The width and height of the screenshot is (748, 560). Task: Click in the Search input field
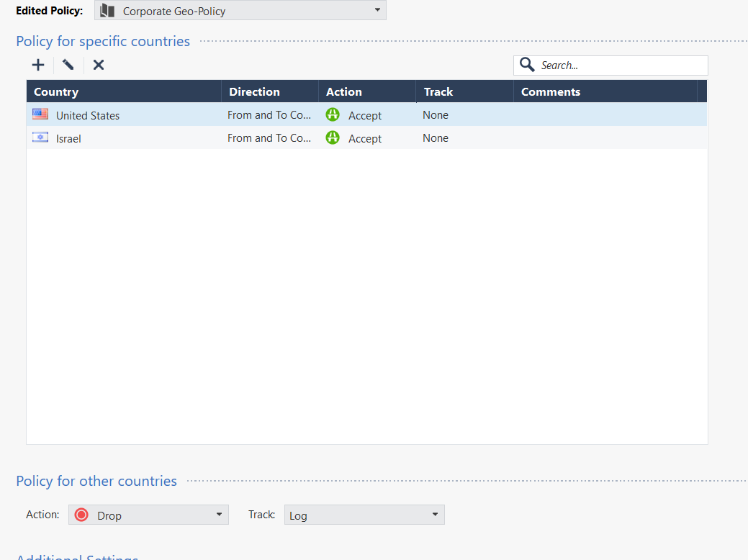coord(610,66)
